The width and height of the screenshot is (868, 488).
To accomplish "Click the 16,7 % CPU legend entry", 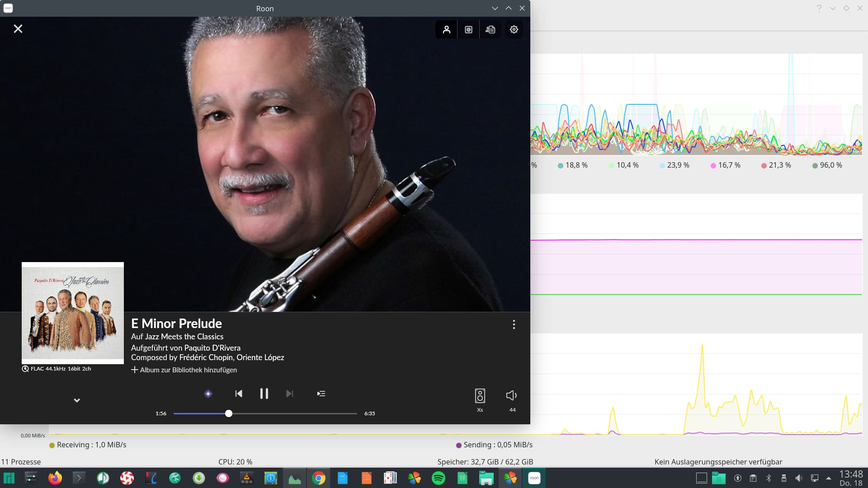I will coord(726,165).
